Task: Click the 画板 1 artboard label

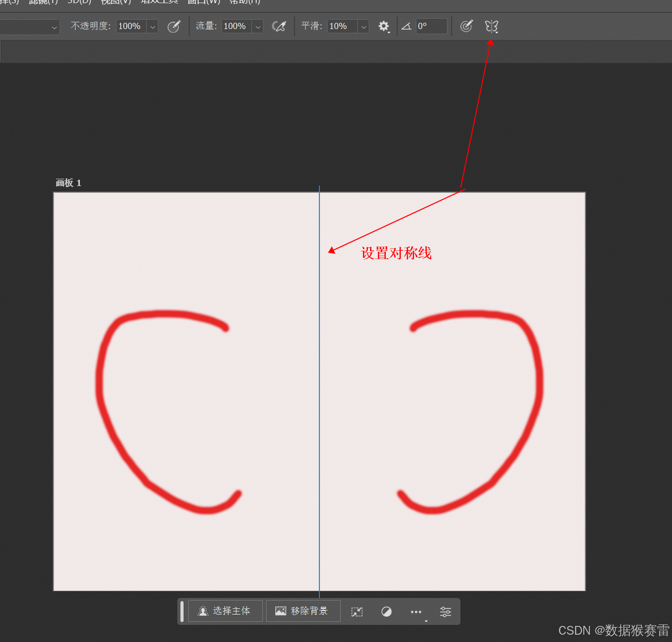Action: pyautogui.click(x=68, y=183)
